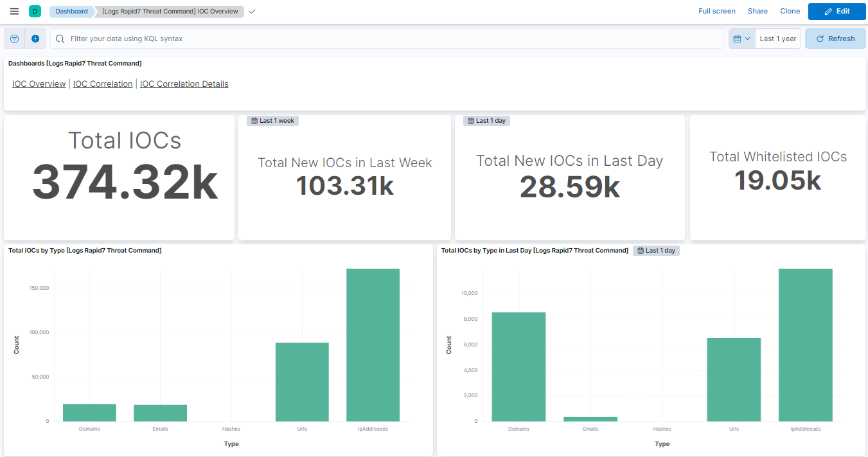
Task: Open the saved filter menu icon
Action: point(15,39)
